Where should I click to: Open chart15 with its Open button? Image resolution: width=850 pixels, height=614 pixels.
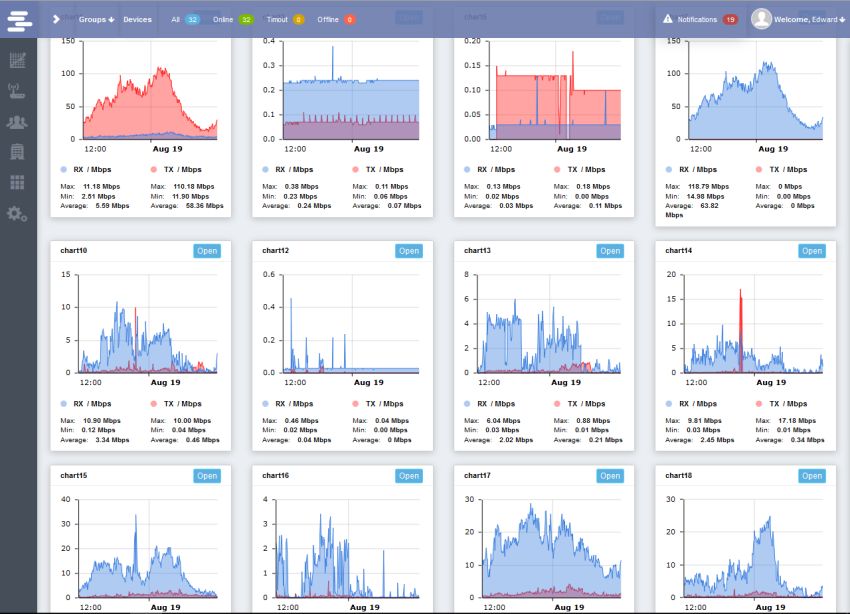pos(207,476)
